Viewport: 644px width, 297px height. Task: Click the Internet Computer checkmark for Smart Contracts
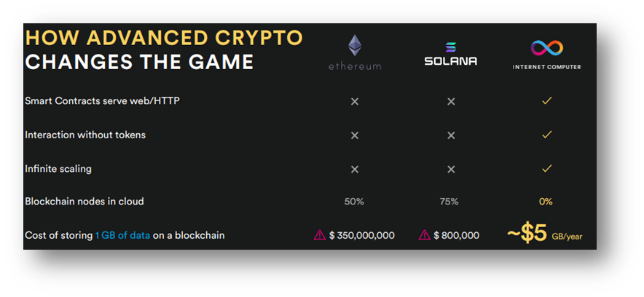point(546,100)
